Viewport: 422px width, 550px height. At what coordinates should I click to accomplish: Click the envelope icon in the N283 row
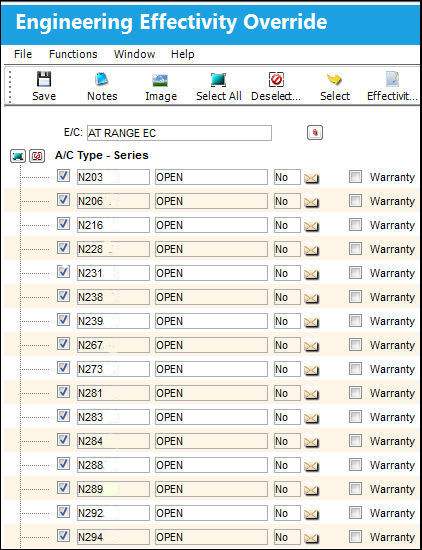click(x=311, y=418)
